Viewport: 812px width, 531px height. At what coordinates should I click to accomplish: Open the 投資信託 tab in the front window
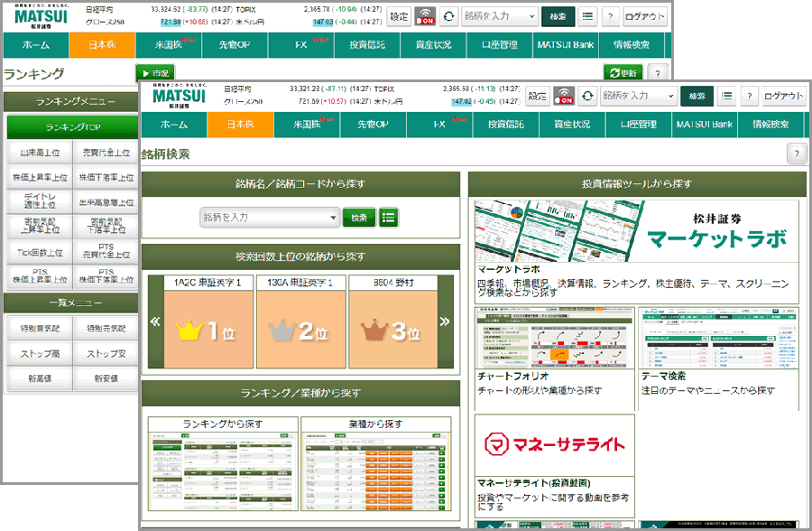point(505,125)
